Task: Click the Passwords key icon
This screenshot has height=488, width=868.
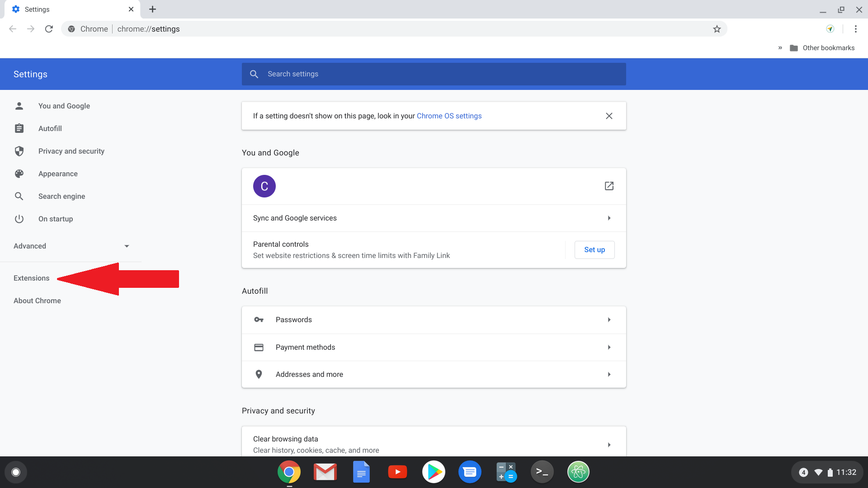Action: coord(259,319)
